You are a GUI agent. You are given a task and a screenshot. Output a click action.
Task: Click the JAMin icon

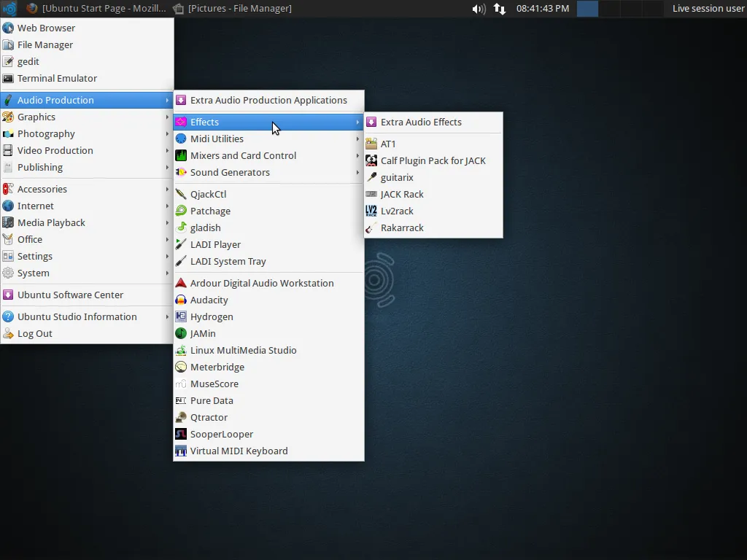click(181, 333)
